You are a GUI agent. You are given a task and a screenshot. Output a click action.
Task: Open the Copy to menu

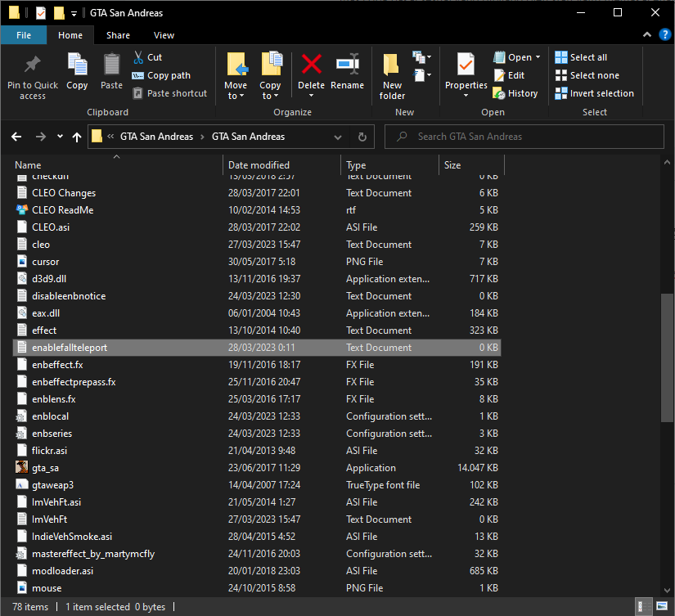(x=270, y=76)
